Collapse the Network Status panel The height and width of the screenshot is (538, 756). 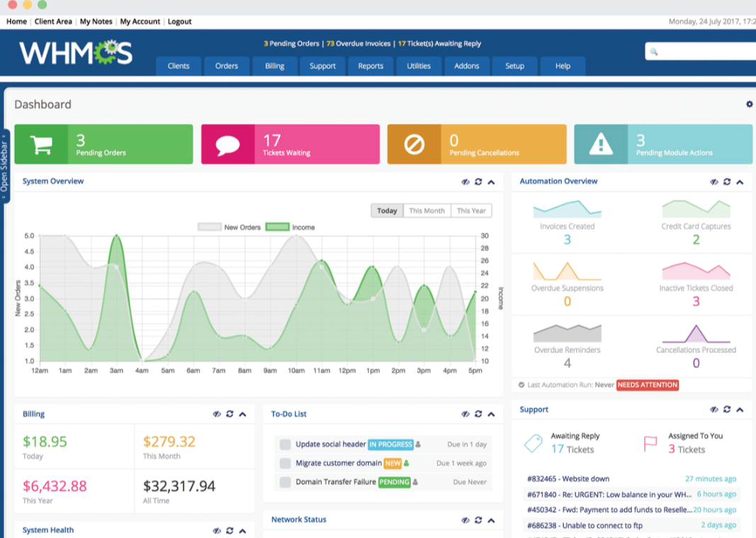pos(491,520)
